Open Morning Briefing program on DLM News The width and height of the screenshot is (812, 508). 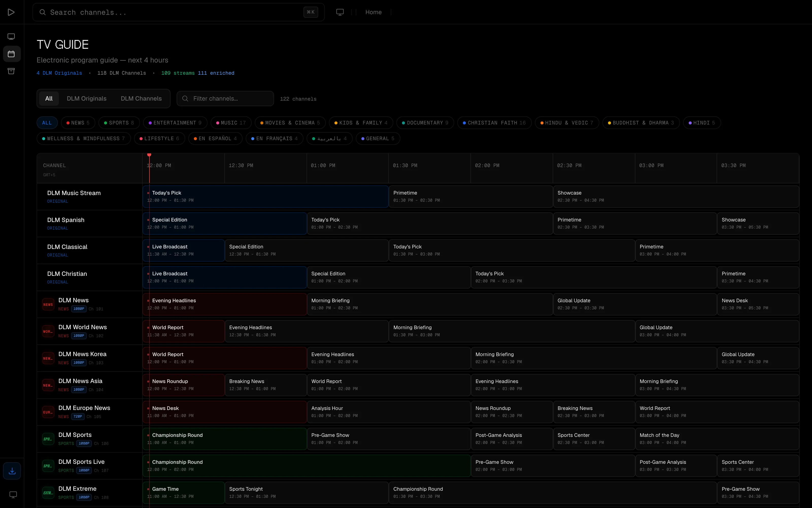(x=430, y=304)
